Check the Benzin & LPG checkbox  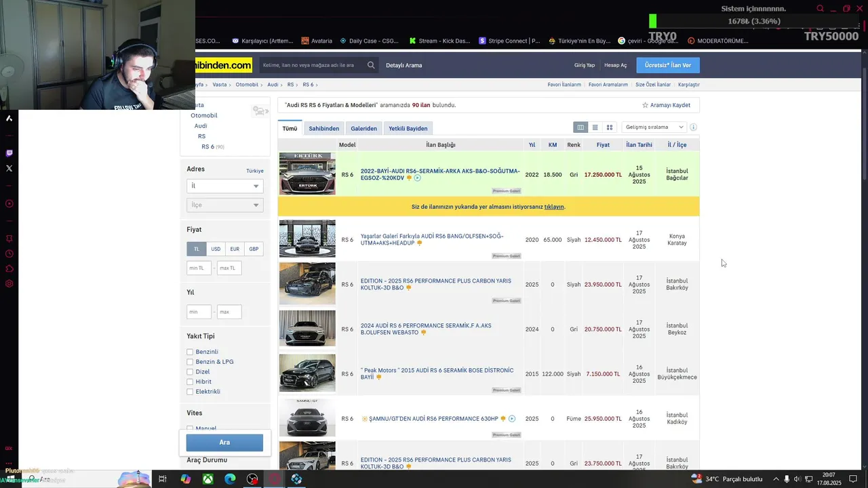[190, 362]
